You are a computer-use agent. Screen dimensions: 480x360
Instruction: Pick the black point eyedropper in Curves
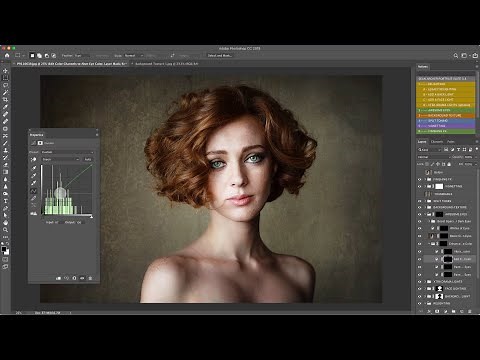pos(34,168)
